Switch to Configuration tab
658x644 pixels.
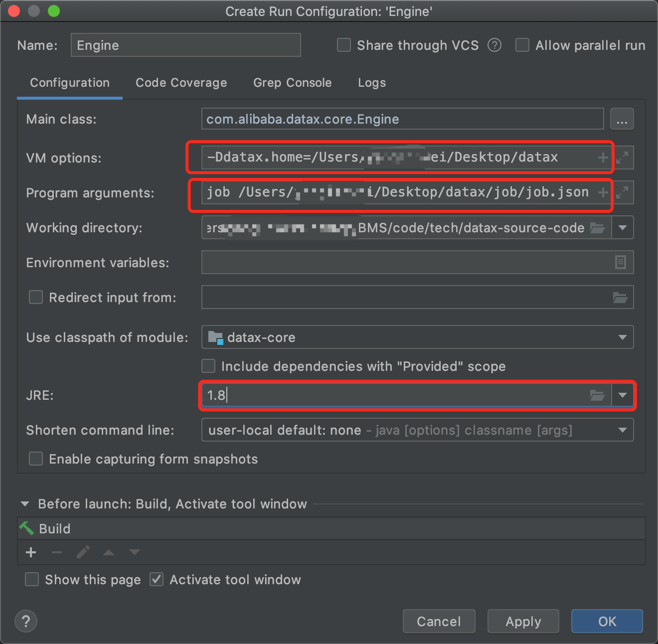point(70,83)
